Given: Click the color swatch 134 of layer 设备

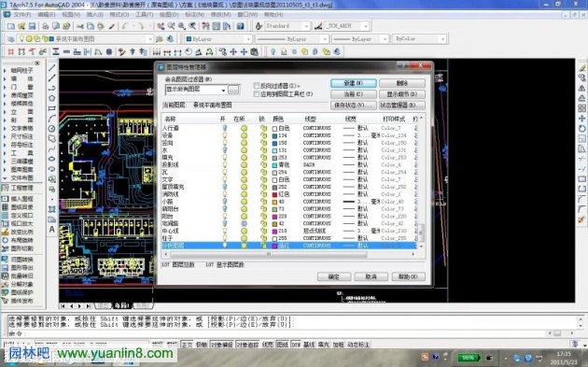Looking at the screenshot, I should [x=274, y=135].
